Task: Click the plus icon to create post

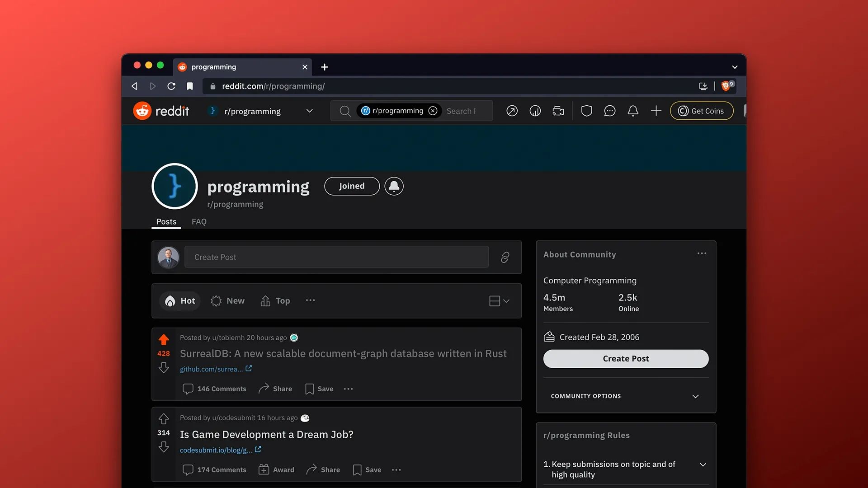Action: click(x=656, y=111)
